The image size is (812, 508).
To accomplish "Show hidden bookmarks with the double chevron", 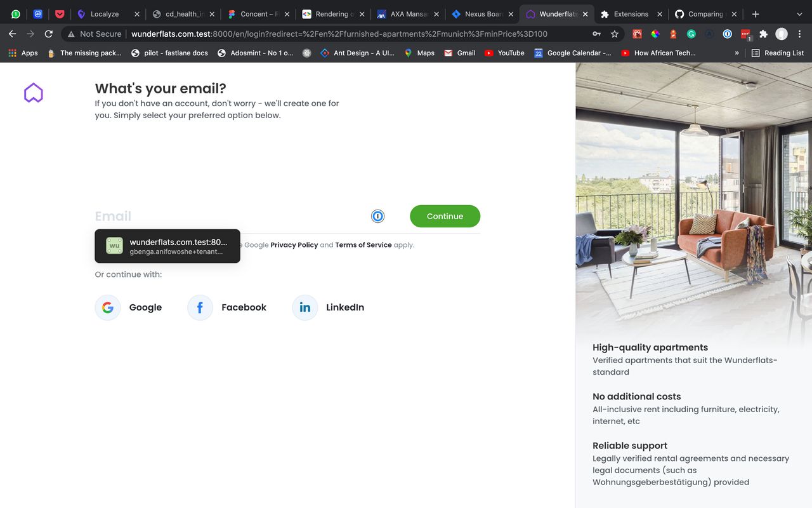I will [737, 53].
